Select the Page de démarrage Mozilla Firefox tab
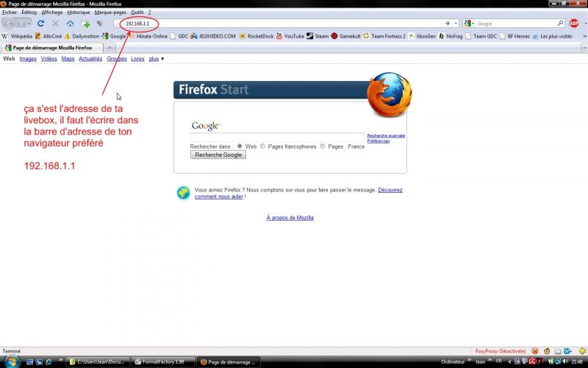 [51, 48]
